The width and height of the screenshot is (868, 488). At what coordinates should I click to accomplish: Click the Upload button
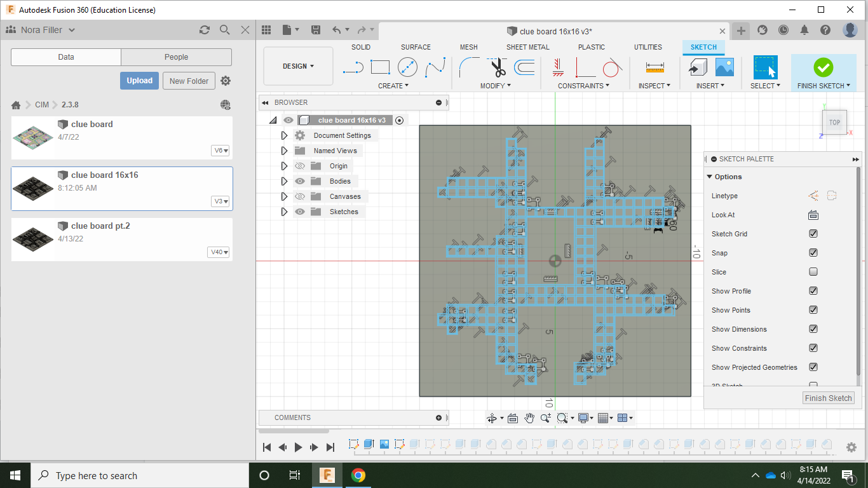(139, 81)
